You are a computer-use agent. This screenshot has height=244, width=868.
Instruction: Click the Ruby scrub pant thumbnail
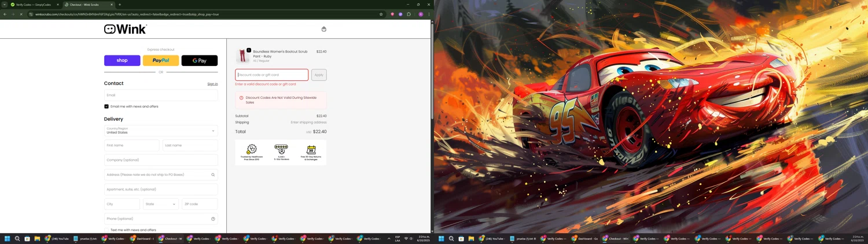pos(242,56)
